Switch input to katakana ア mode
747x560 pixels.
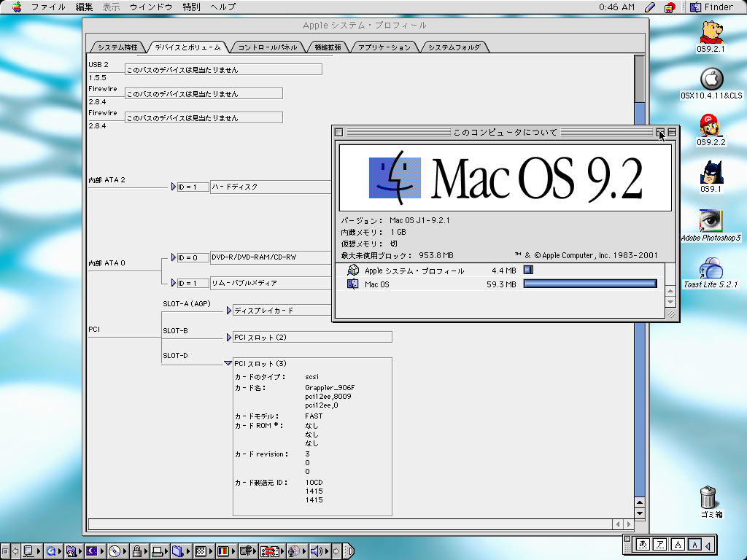[x=659, y=544]
